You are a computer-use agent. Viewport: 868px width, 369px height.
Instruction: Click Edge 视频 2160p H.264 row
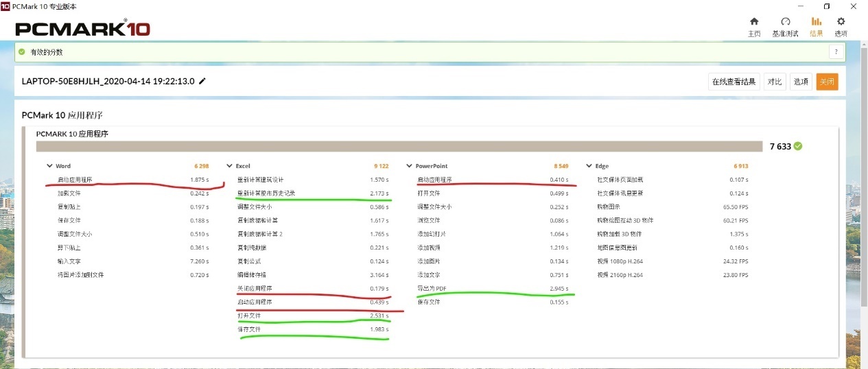[x=672, y=275]
